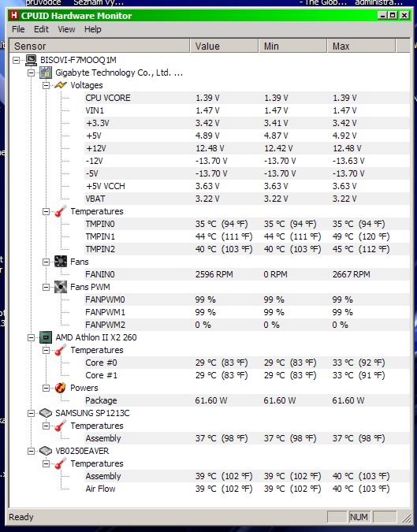Screen dimensions: 417x532
Task: Select the CPU VCORE row
Action: (x=247, y=98)
